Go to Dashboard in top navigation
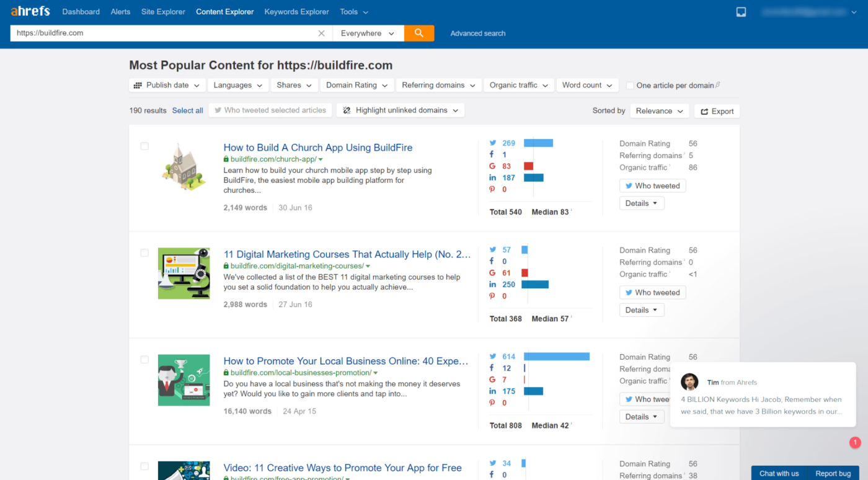868x480 pixels. [81, 12]
